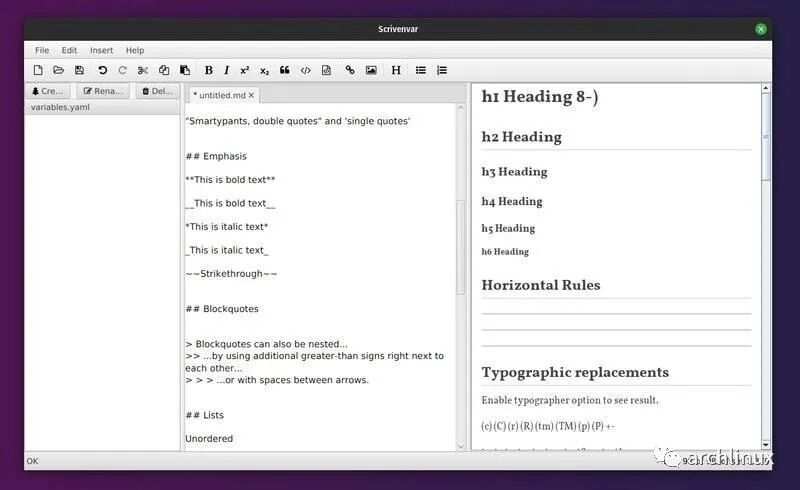Click the editor vertical scrollbar thumb

tap(461, 247)
